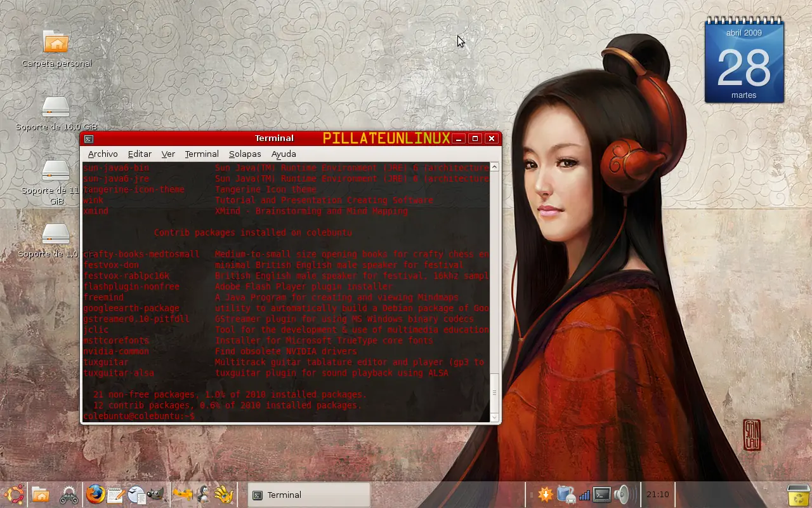Launch the yellow hand application
Screen dimensions: 812x508
coord(224,495)
